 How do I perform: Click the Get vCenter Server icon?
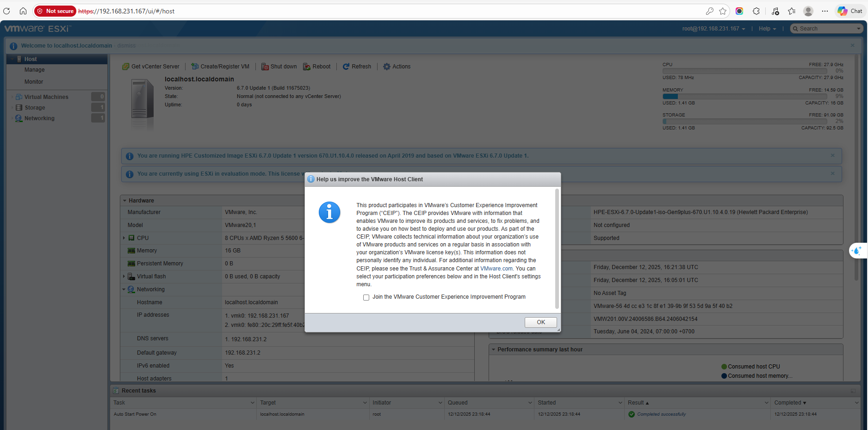click(125, 67)
